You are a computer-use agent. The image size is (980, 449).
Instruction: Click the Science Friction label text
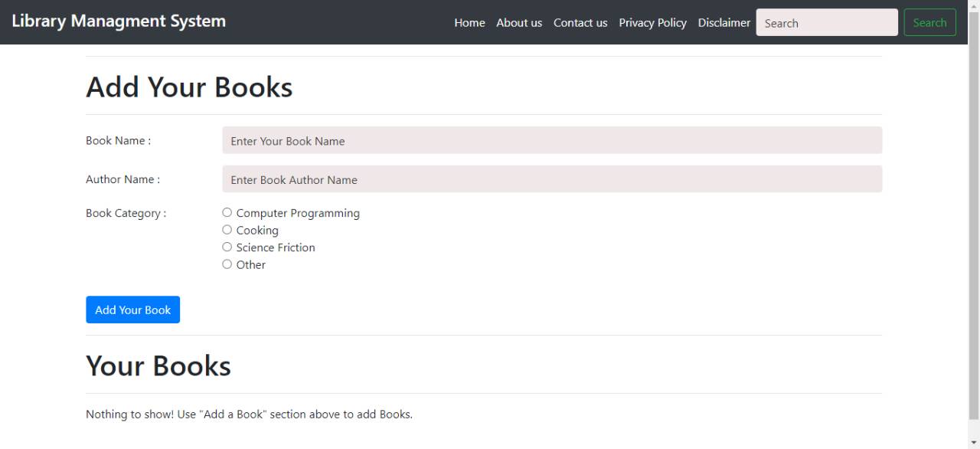point(276,247)
